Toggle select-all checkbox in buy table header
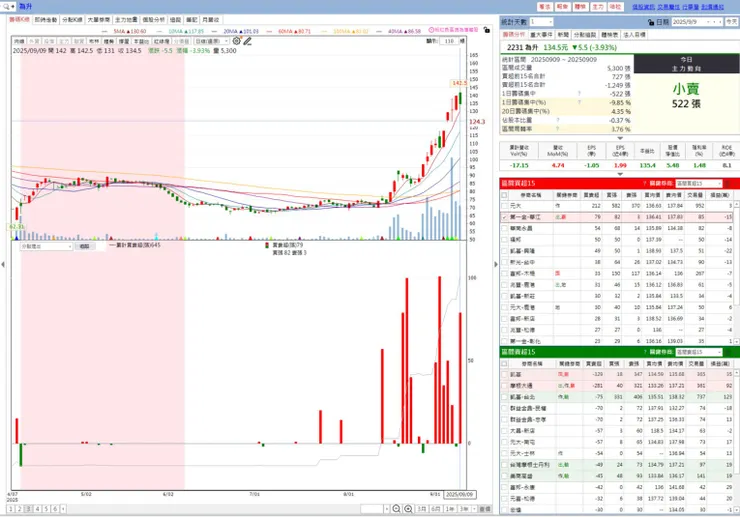This screenshot has width=740, height=517. (504, 195)
